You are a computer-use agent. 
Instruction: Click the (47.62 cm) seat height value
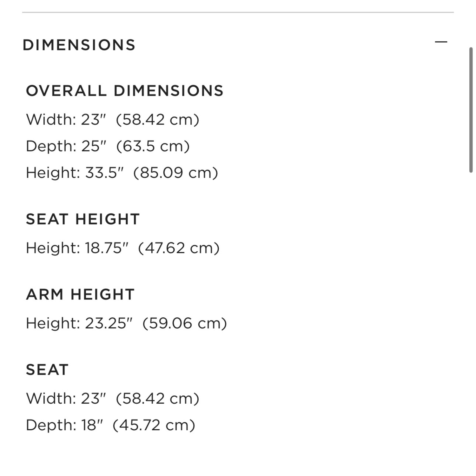[179, 248]
